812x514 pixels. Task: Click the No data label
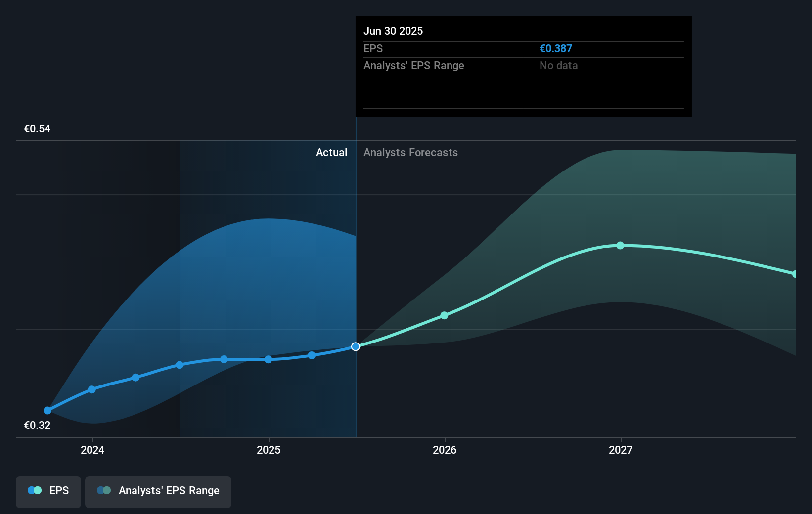[558, 65]
